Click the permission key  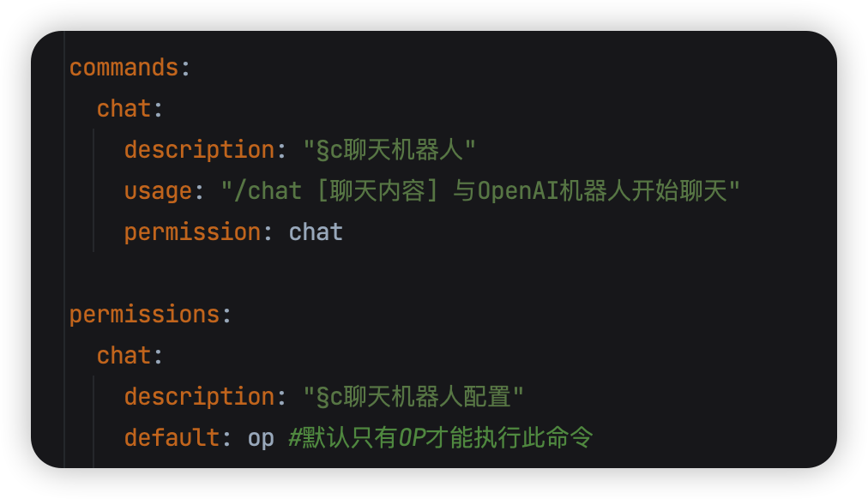(x=193, y=232)
